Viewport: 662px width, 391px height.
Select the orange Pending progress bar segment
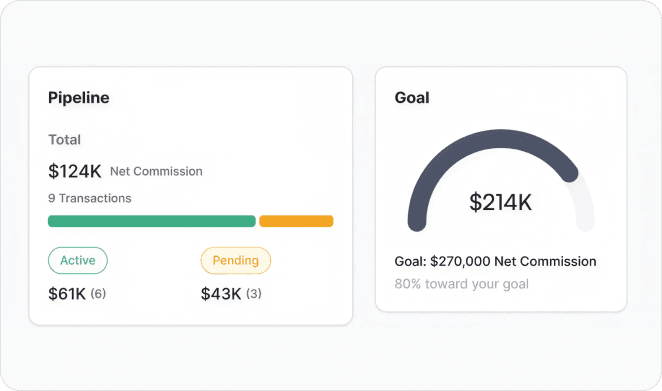[296, 221]
